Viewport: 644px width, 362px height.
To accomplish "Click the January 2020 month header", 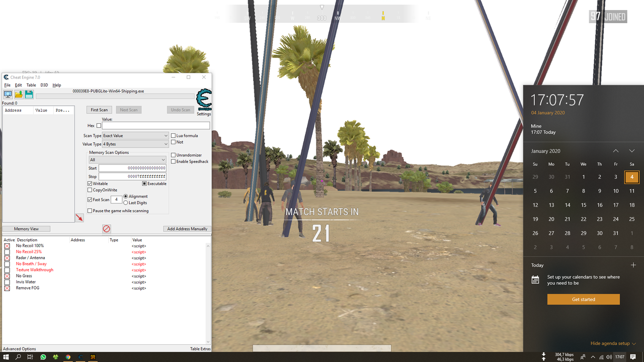I will coord(545,151).
